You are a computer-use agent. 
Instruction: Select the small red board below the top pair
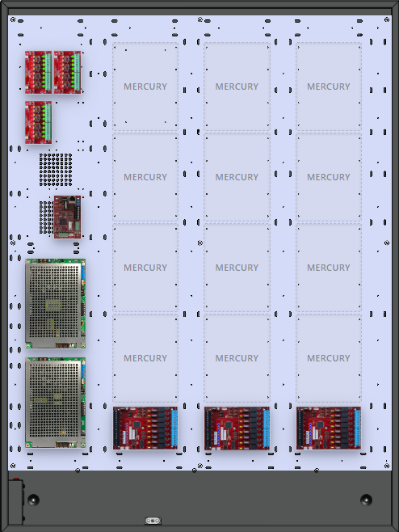38,122
